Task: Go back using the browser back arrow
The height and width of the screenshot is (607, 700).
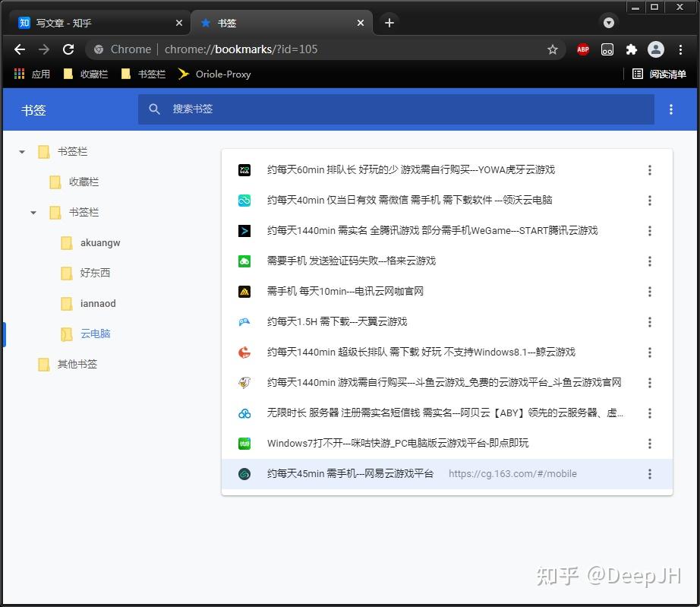Action: [20, 49]
